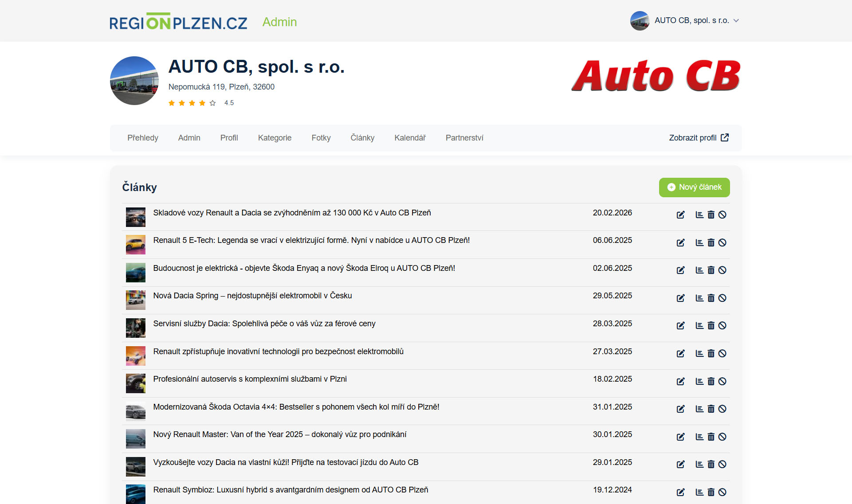Block the Servisní služby Dacia article

click(722, 326)
